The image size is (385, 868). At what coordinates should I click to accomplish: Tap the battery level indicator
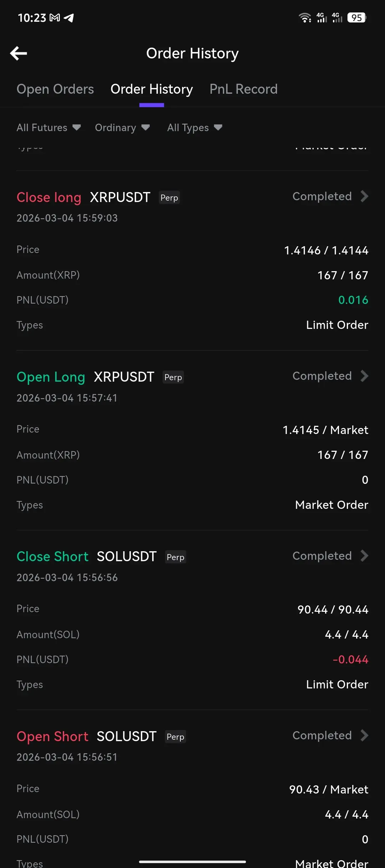tap(356, 17)
